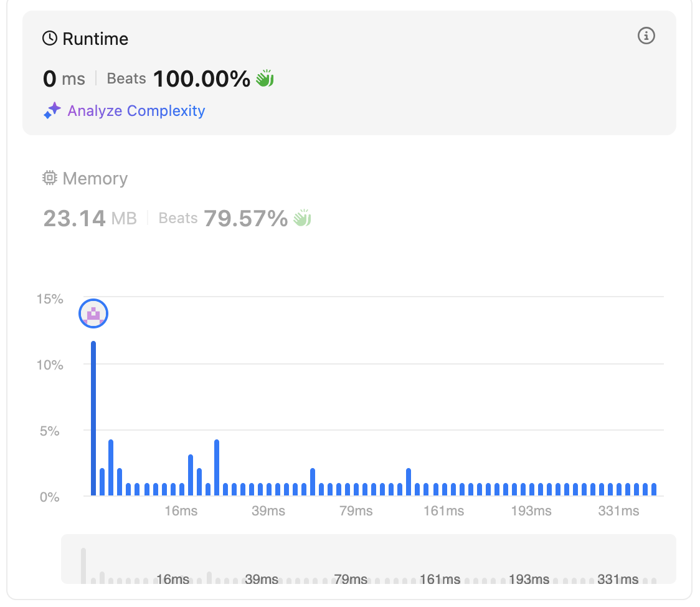Click the 79.57% memory beats value

(x=245, y=218)
